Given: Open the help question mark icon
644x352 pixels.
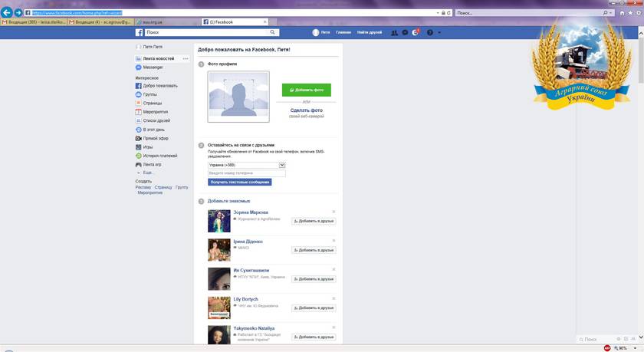Looking at the screenshot, I should point(429,32).
